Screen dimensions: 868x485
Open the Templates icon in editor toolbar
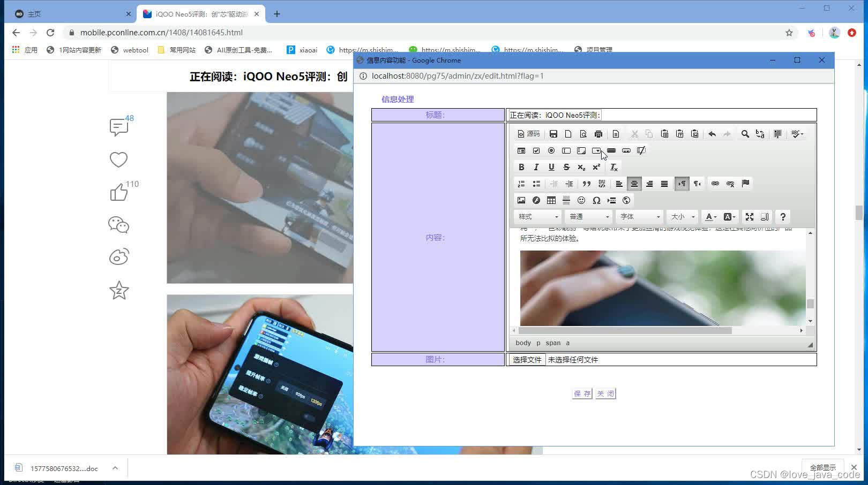(x=616, y=134)
